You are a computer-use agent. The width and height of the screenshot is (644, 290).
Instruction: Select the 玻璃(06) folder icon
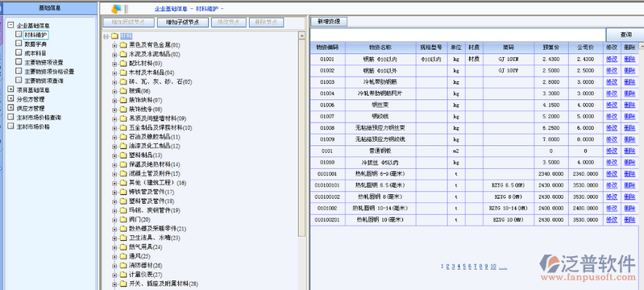point(123,91)
